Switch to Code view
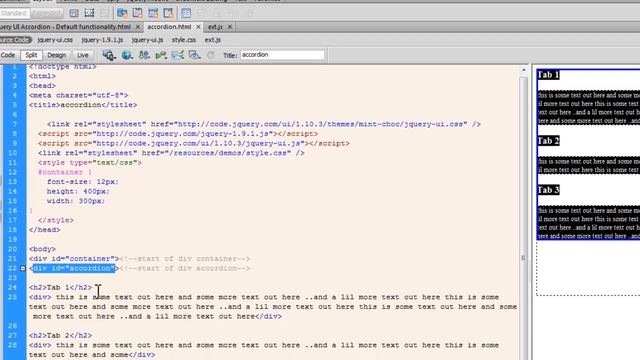640x360 pixels. [8, 55]
